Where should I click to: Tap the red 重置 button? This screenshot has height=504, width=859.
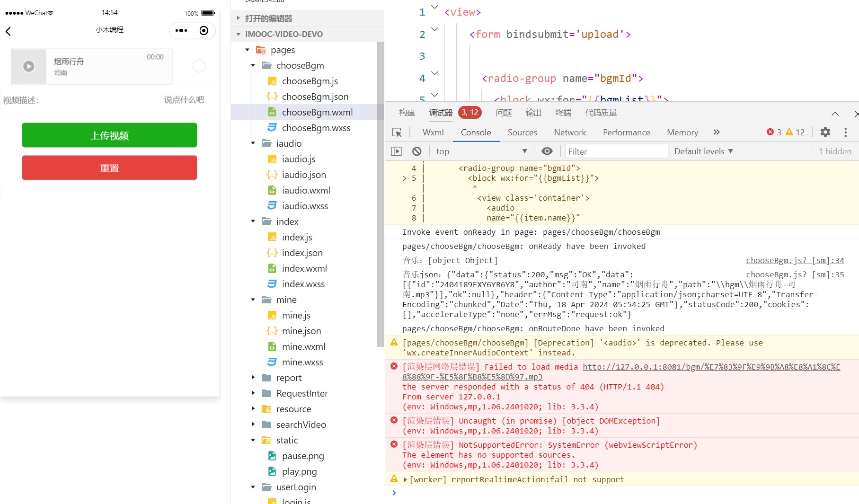(x=109, y=168)
